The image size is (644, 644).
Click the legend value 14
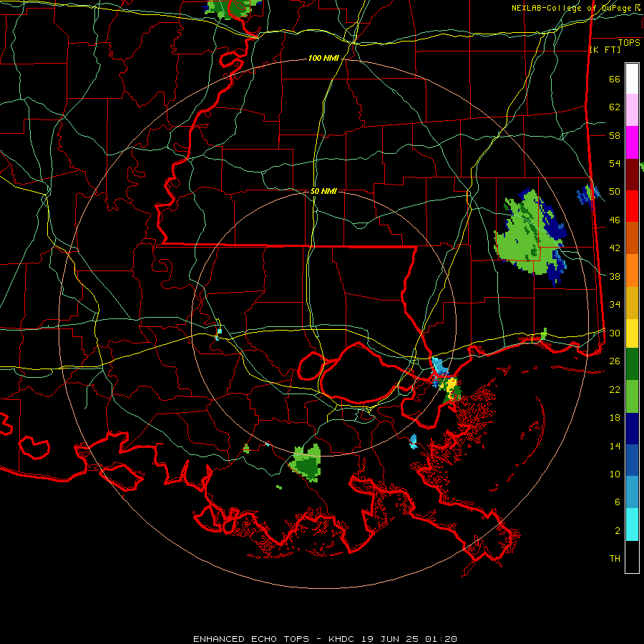615,446
